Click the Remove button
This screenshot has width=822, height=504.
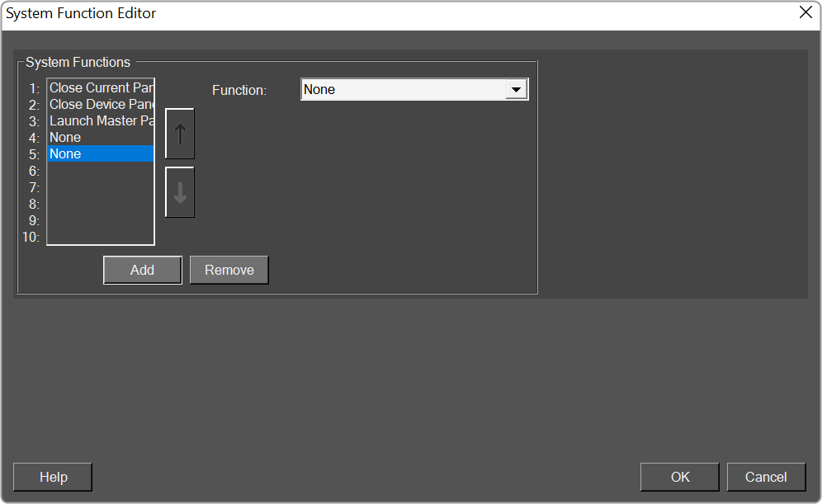point(229,270)
